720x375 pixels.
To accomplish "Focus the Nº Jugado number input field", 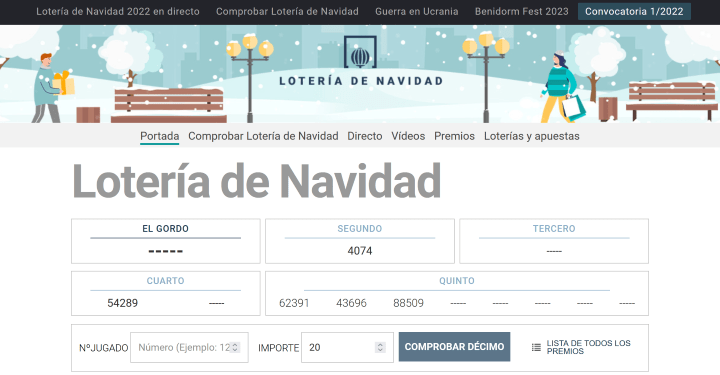I will coord(189,347).
